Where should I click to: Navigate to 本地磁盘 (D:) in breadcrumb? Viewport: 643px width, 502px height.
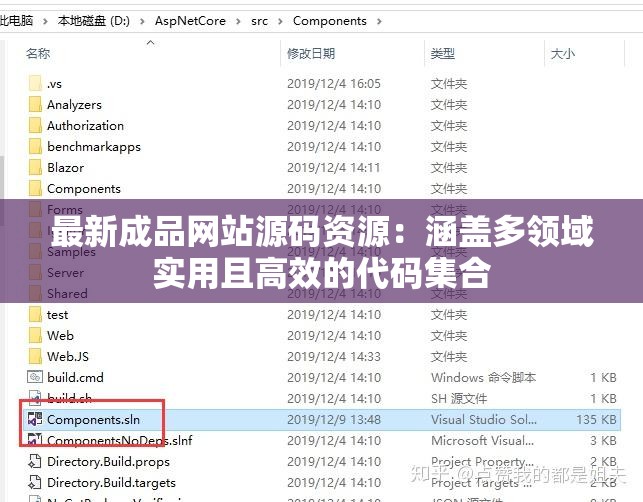click(93, 21)
